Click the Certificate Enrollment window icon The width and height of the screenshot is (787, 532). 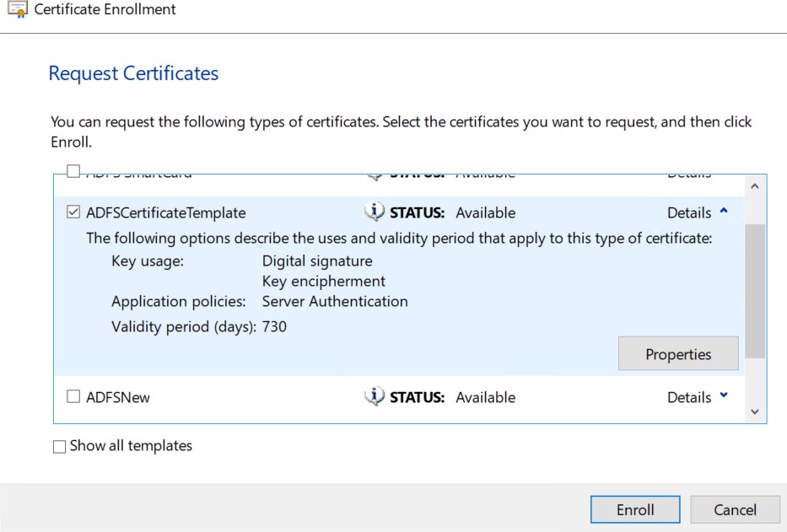pyautogui.click(x=18, y=9)
